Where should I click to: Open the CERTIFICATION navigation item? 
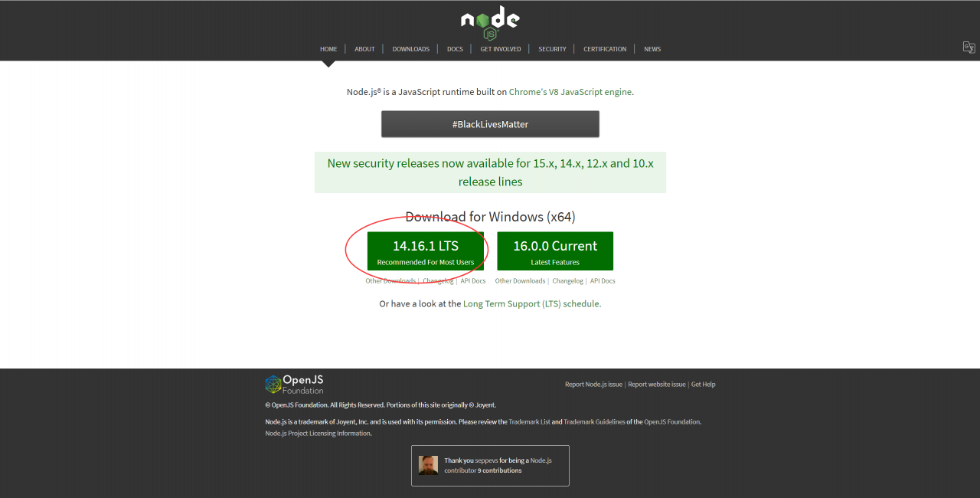(x=605, y=49)
